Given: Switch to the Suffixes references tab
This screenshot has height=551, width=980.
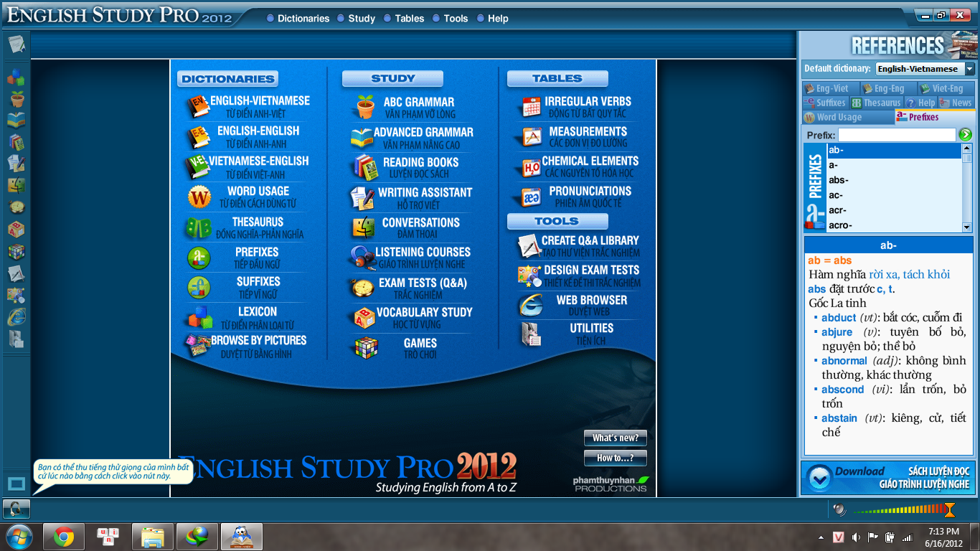Looking at the screenshot, I should pos(825,103).
